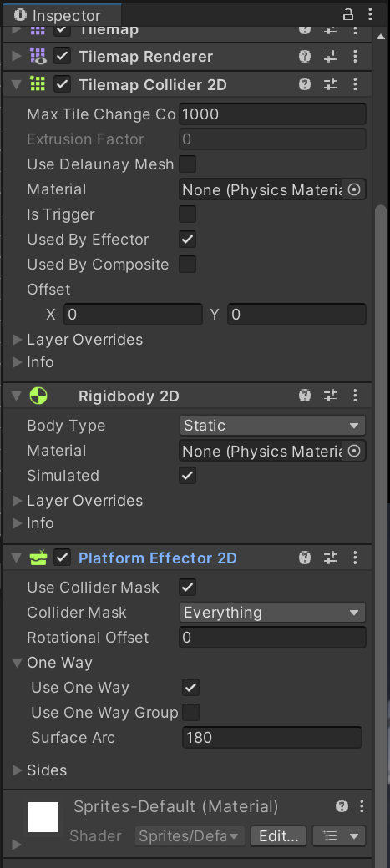The image size is (390, 868).
Task: Click the Surface Arc field
Action: coord(272,737)
